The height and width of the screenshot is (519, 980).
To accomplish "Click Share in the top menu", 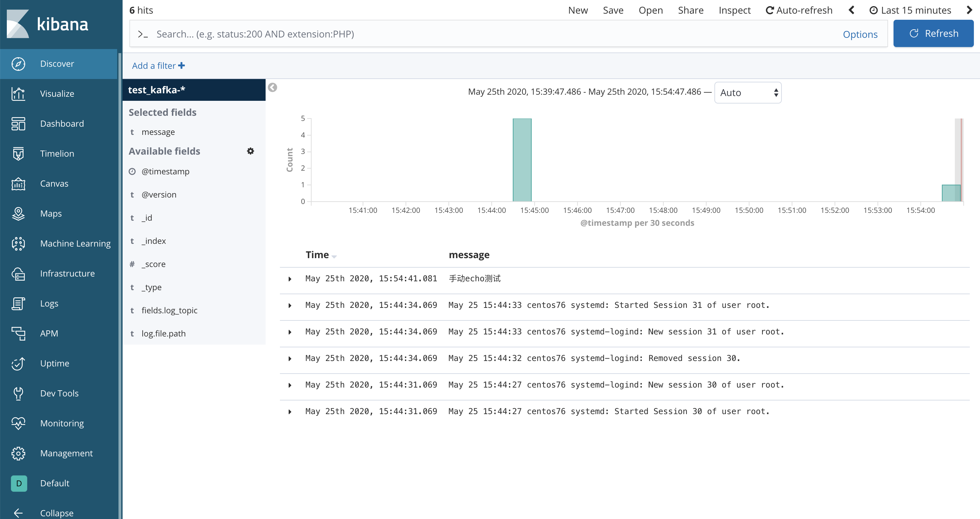I will [691, 10].
